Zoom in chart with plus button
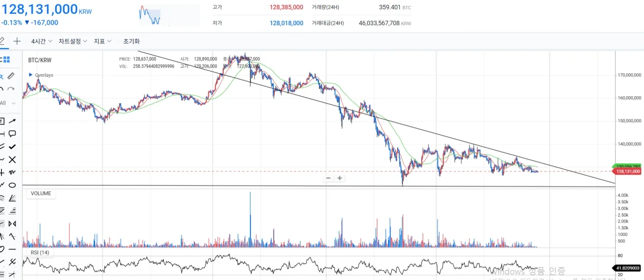This screenshot has width=644, height=280. click(x=340, y=178)
